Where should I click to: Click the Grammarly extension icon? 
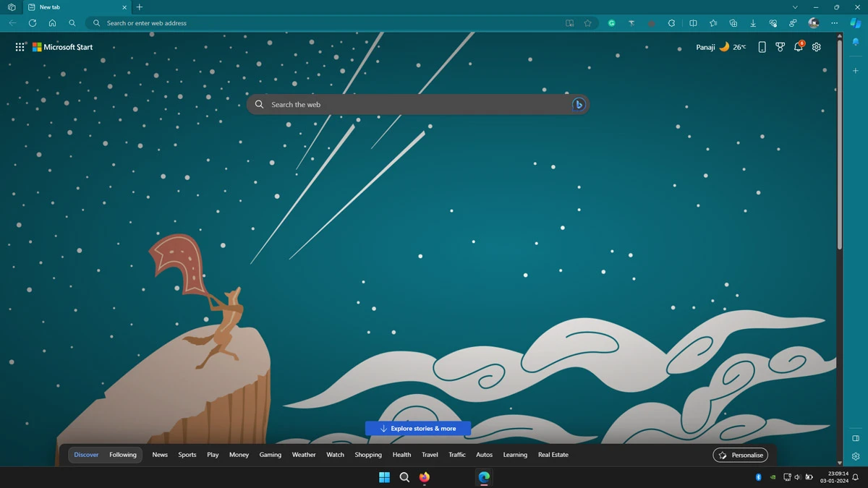(x=611, y=22)
